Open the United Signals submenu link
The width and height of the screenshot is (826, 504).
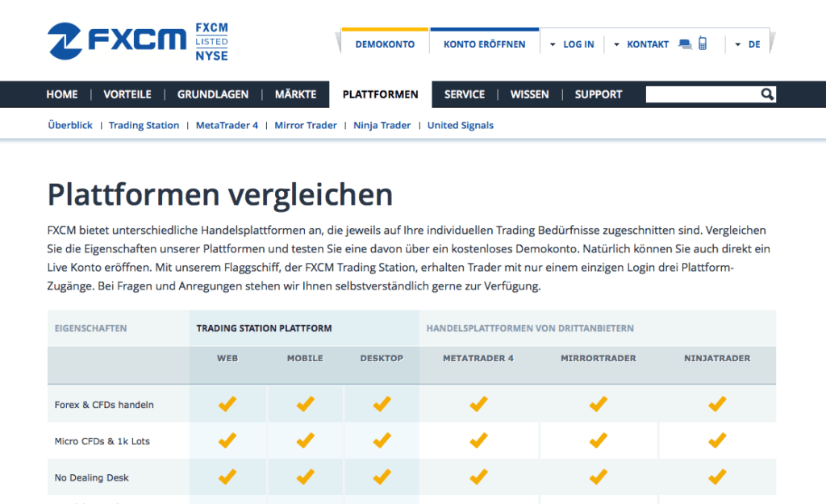[461, 125]
